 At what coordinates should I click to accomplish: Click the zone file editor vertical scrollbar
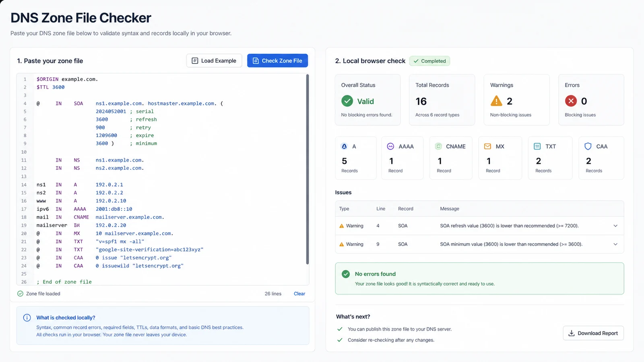click(308, 169)
